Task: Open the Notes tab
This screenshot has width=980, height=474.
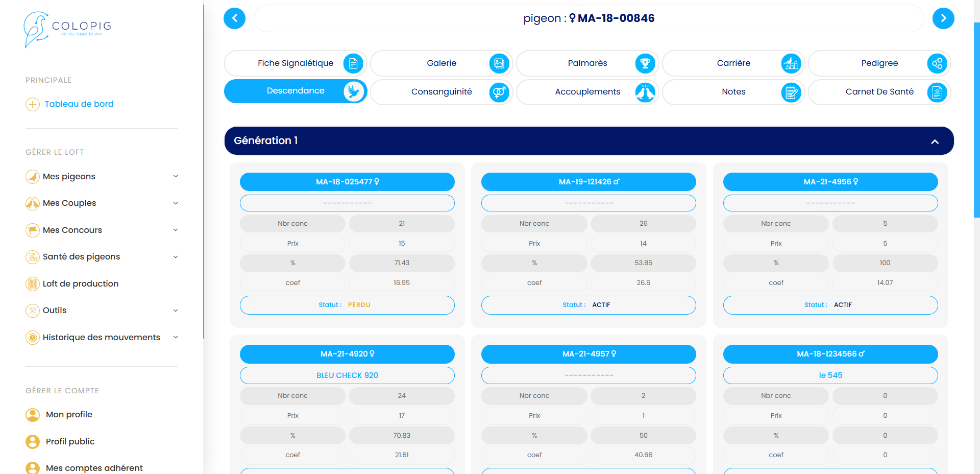Action: click(733, 92)
